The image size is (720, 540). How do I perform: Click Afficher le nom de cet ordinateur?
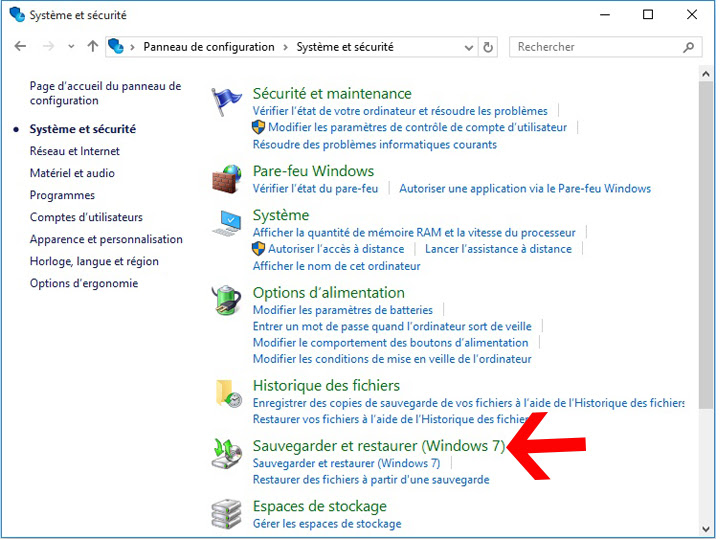pos(337,266)
